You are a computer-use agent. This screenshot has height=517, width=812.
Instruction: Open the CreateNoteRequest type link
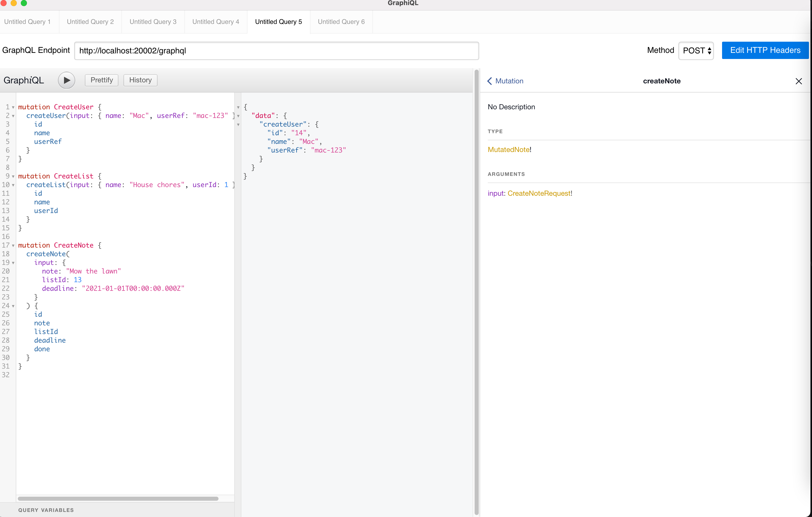tap(539, 193)
